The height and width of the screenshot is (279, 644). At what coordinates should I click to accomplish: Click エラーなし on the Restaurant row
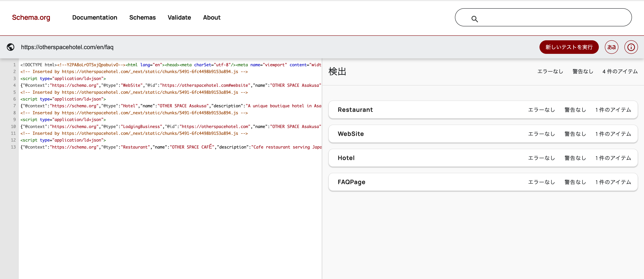(541, 110)
